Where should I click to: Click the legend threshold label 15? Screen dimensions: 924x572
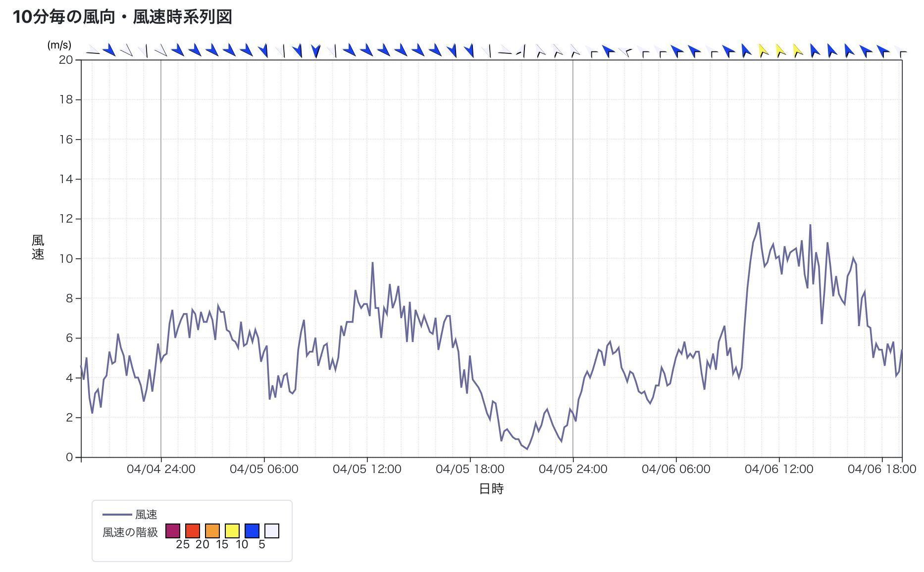coord(222,544)
